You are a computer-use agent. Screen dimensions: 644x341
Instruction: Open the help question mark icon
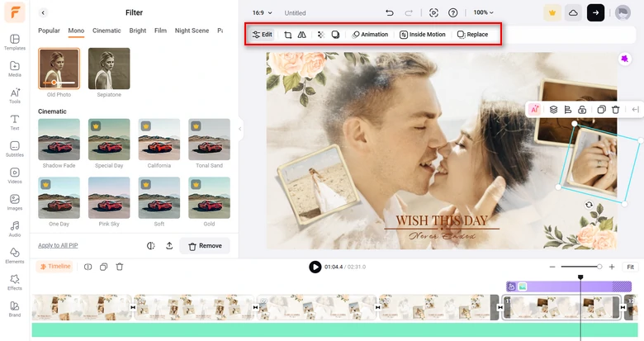[x=452, y=13]
